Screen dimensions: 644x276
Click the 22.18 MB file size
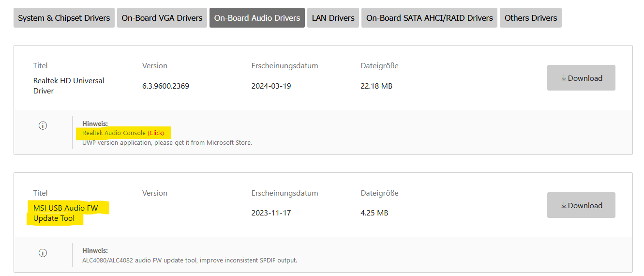pos(376,86)
